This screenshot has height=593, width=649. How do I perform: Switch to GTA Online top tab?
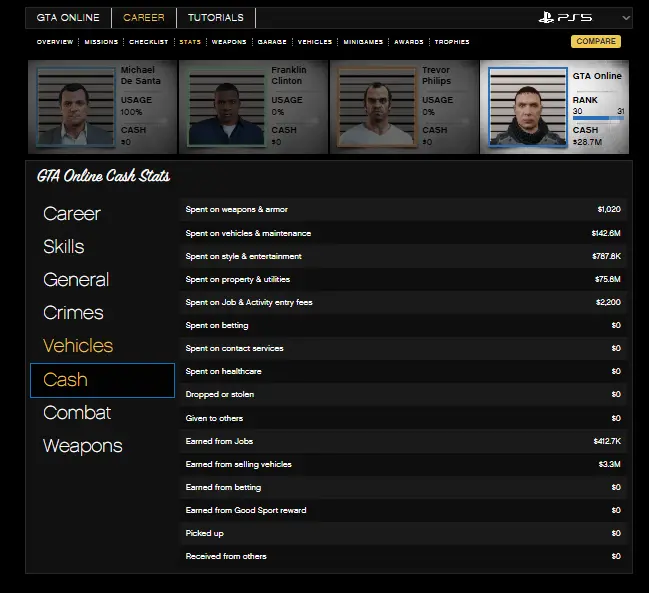[x=68, y=18]
